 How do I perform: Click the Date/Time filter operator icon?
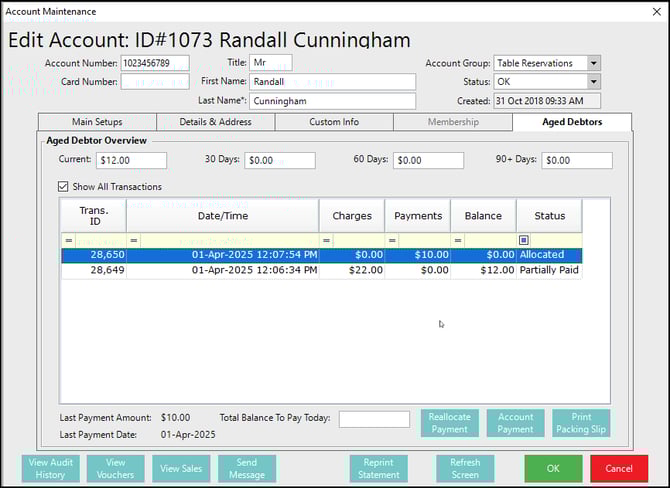pyautogui.click(x=134, y=241)
